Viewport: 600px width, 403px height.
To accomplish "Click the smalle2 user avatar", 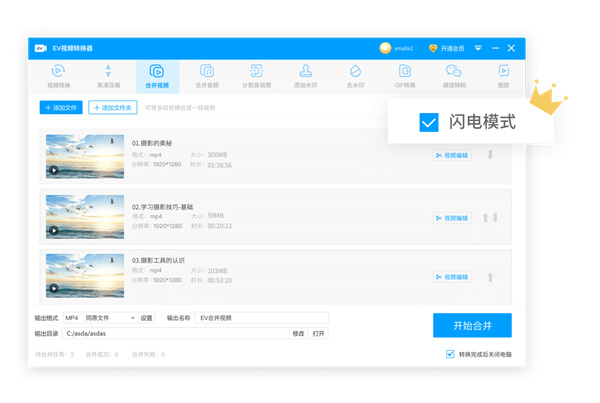I will [385, 48].
